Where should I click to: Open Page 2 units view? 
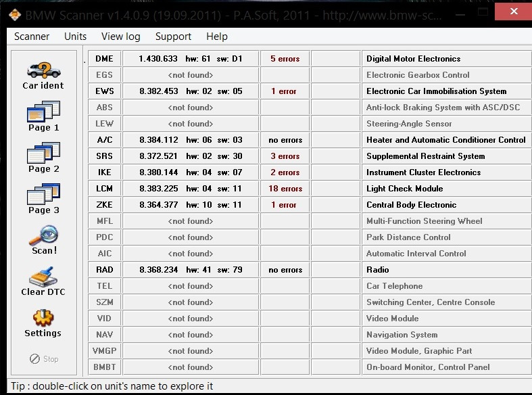(43, 158)
